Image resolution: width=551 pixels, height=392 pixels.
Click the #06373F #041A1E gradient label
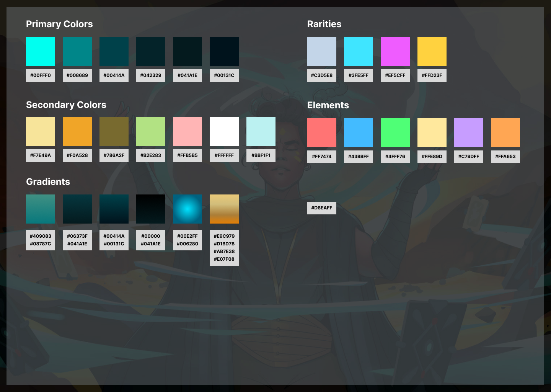click(x=77, y=240)
